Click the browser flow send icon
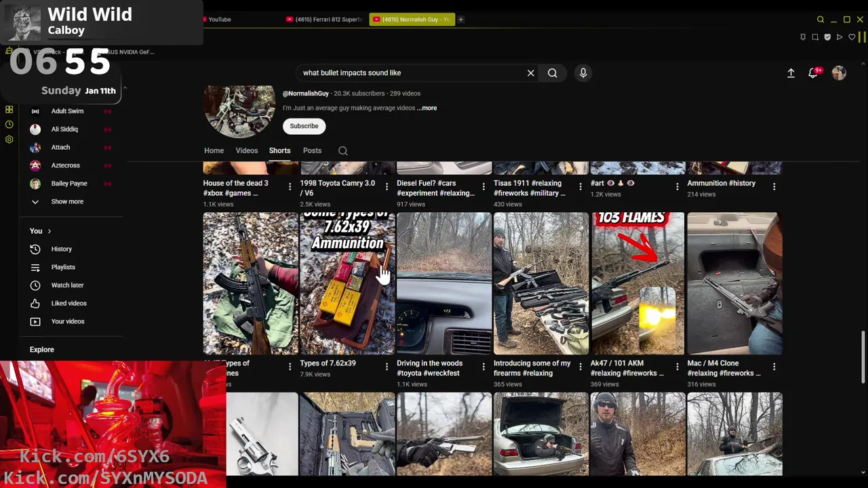Image resolution: width=868 pixels, height=488 pixels. pos(840,37)
